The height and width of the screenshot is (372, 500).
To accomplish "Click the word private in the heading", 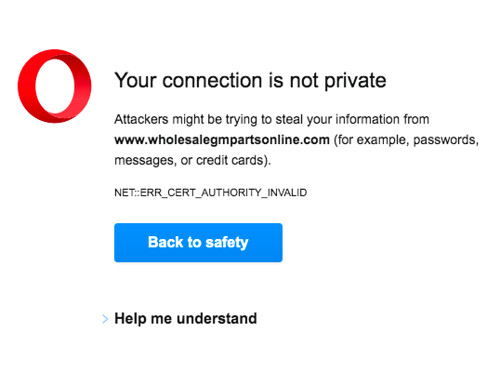I will tap(355, 81).
